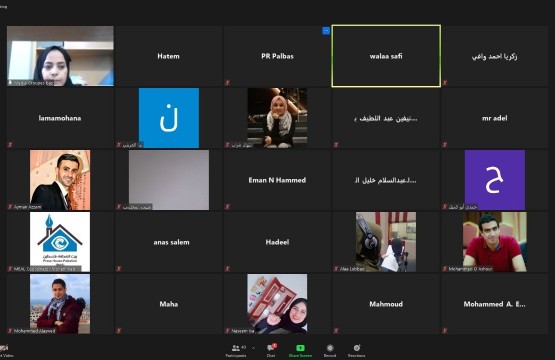Click the muted mic icon on lamamohana tile
The image size is (555, 360).
coord(10,145)
